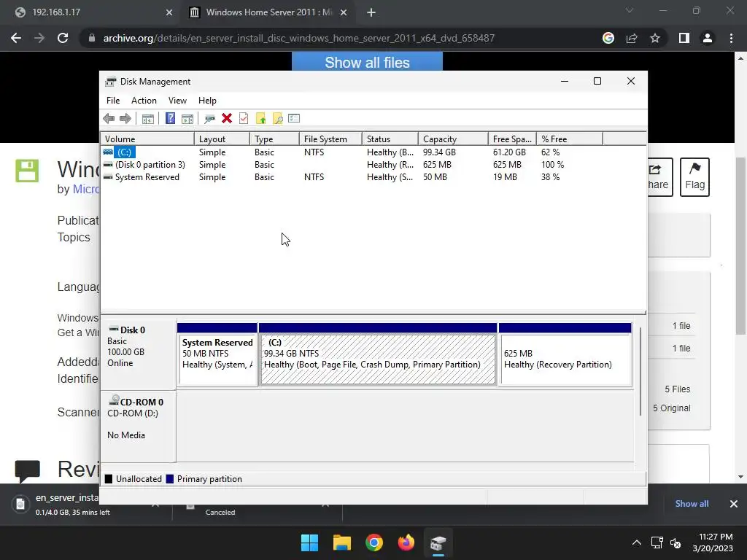Open the View menu
The width and height of the screenshot is (747, 560).
(177, 101)
